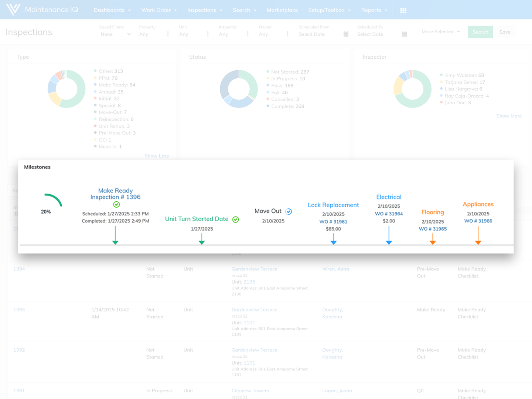Toggle Unit Turn Started Date checkmark
Viewport: 532px width, 399px height.
point(236,219)
